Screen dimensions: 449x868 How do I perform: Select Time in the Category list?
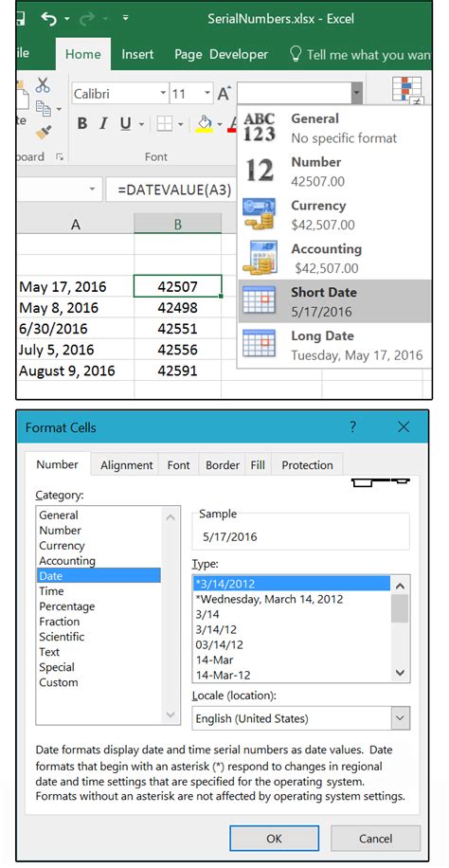click(99, 591)
